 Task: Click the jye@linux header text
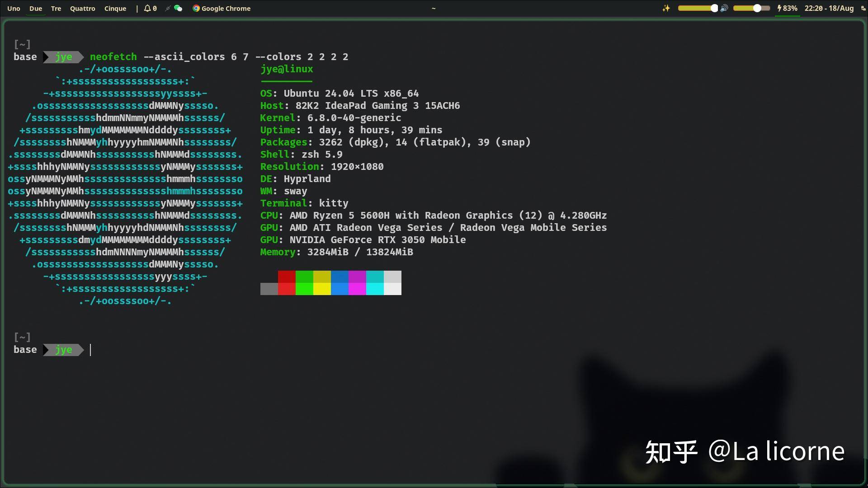(x=287, y=69)
